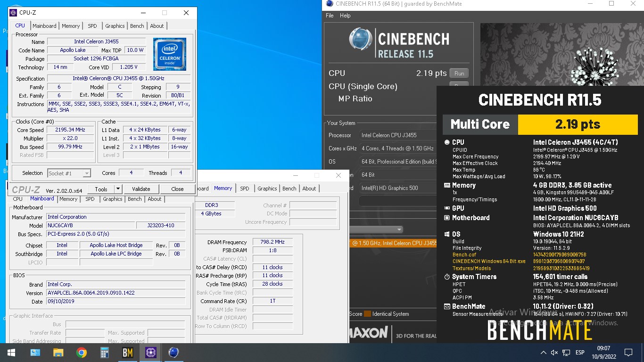Open the Calculator taskbar icon
The image size is (644, 362).
pyautogui.click(x=105, y=352)
